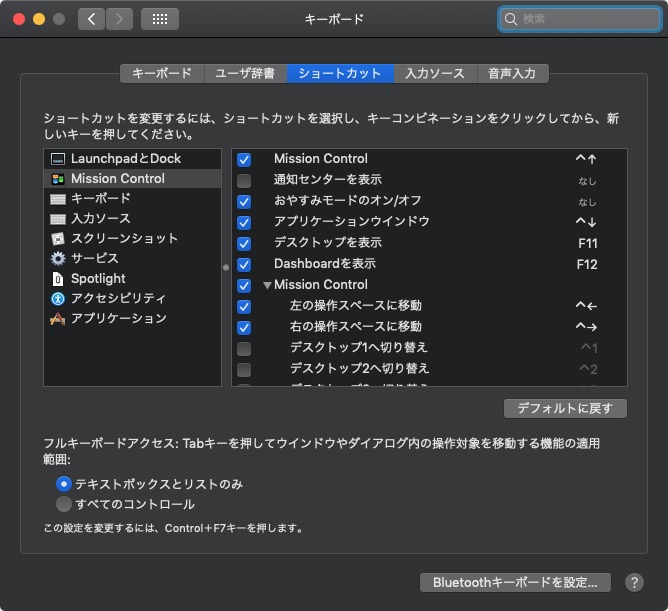
Task: Select the デスクトップを表示 row label
Action: (x=328, y=243)
